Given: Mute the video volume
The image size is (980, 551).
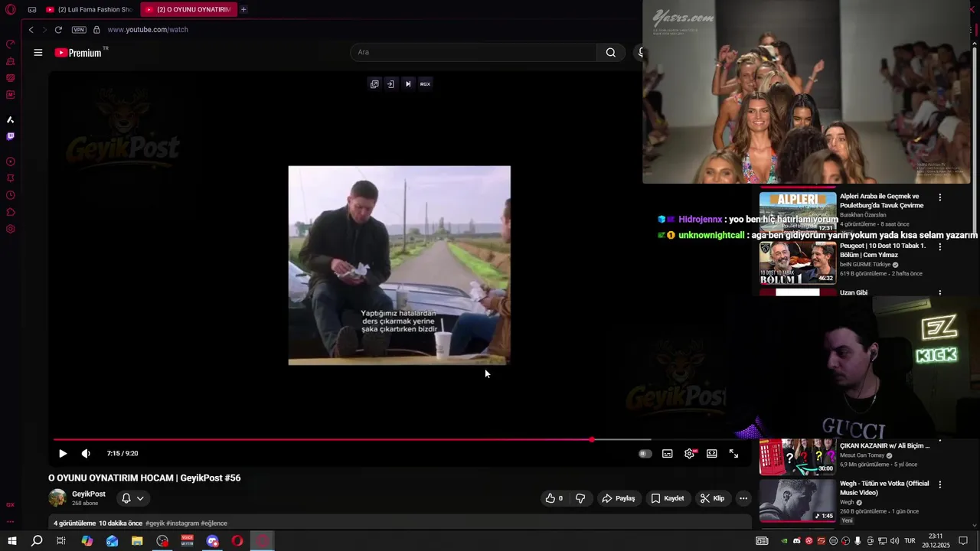Looking at the screenshot, I should point(86,454).
